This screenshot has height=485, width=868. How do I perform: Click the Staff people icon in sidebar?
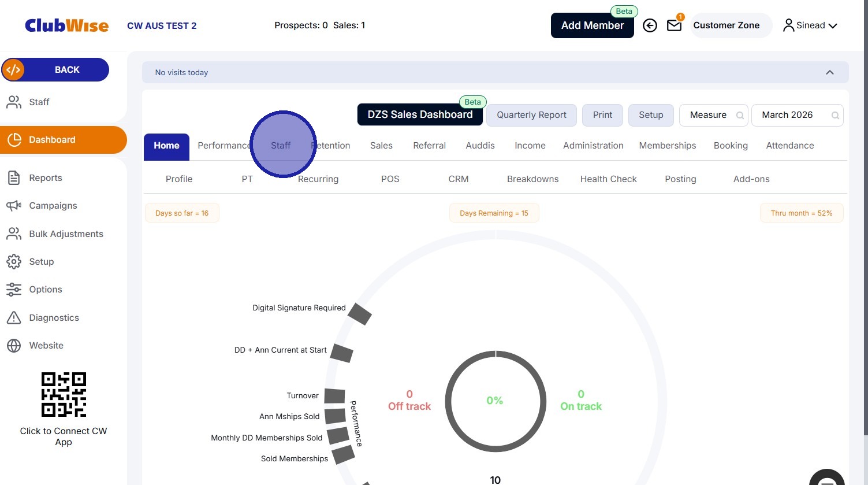pos(14,102)
